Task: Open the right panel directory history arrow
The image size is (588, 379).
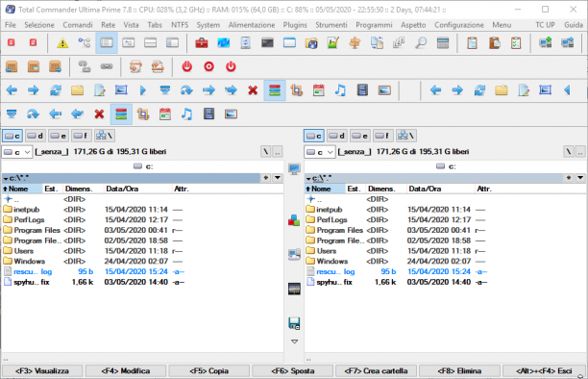Action: point(580,178)
